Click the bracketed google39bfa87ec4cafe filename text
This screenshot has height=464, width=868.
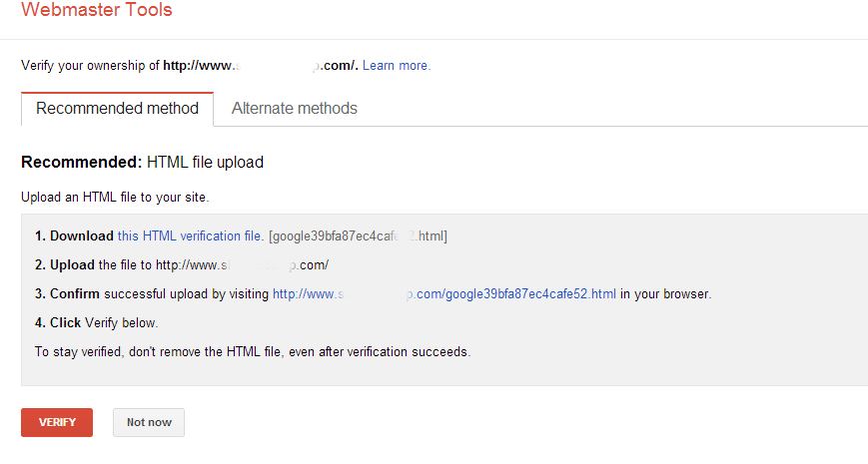358,236
